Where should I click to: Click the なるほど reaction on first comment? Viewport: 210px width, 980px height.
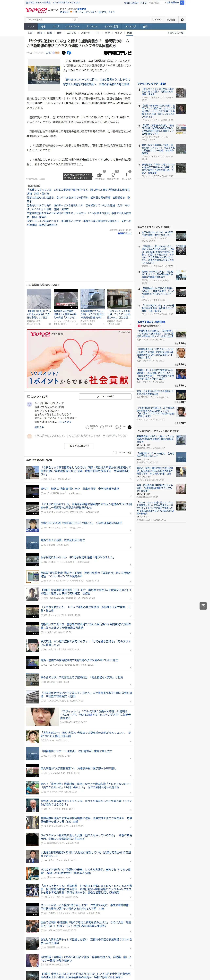pos(107,427)
